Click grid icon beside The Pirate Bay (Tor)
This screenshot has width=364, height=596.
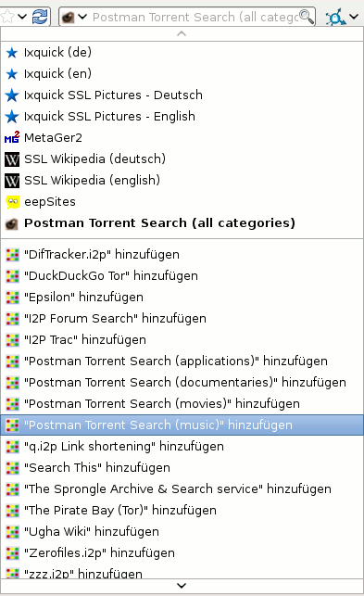coord(12,511)
